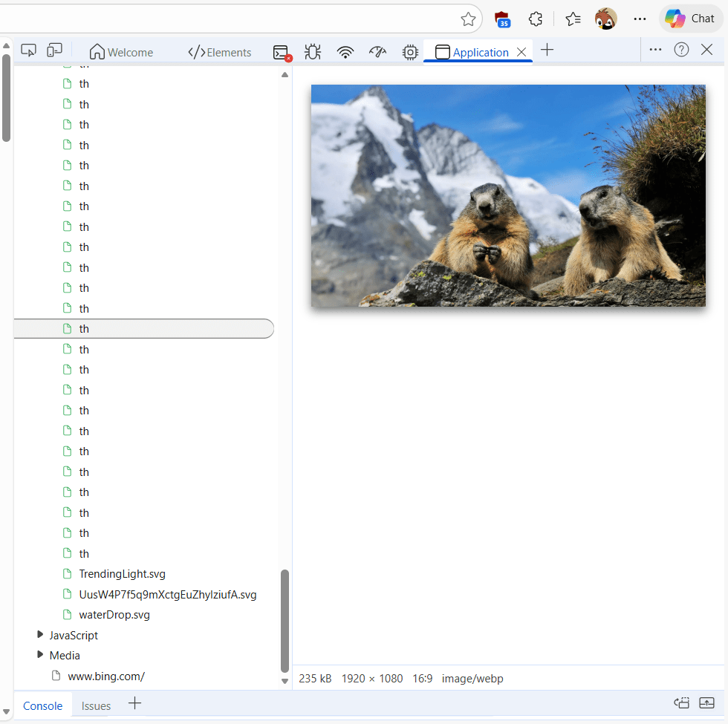The image size is (728, 724).
Task: Expand the JavaScript tree folder
Action: click(40, 635)
